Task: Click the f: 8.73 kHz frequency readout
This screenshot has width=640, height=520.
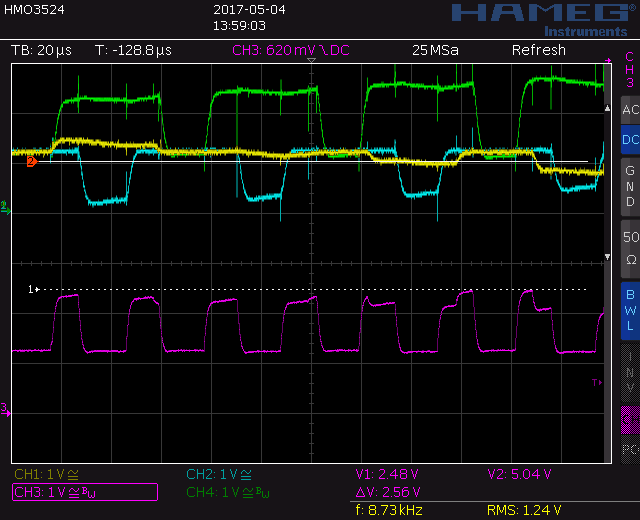Action: pyautogui.click(x=389, y=510)
